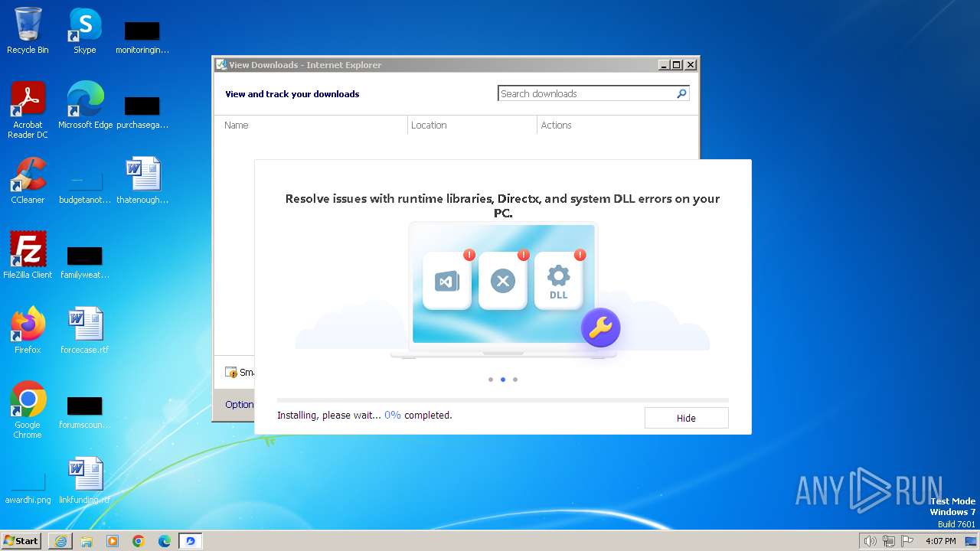Click the installation progress bar
Viewport: 980px width, 551px height.
pos(503,399)
